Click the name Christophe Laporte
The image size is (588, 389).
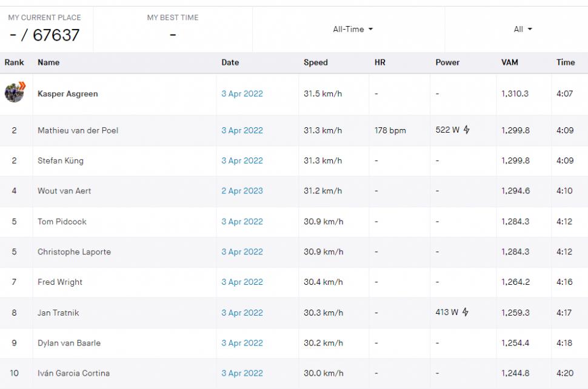[74, 252]
